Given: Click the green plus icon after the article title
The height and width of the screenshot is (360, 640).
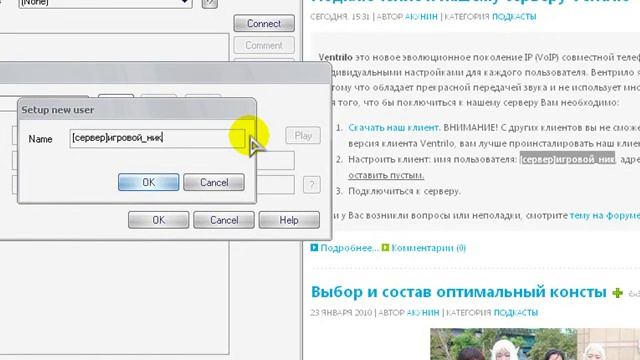Looking at the screenshot, I should point(618,293).
